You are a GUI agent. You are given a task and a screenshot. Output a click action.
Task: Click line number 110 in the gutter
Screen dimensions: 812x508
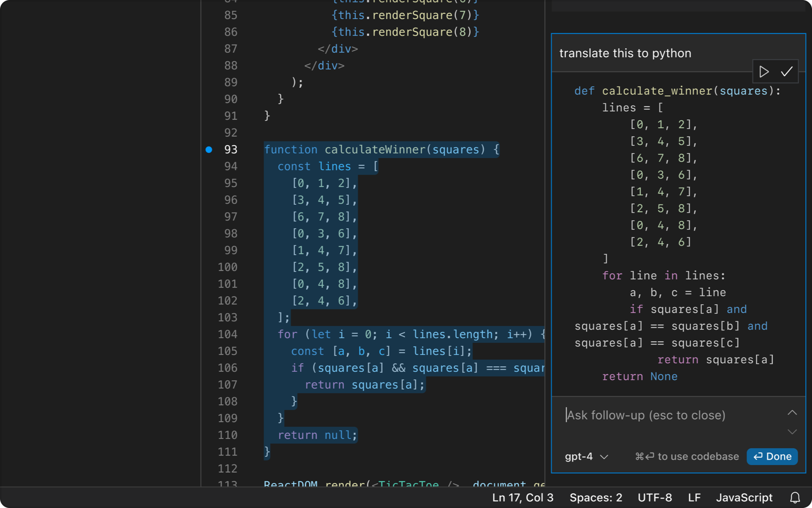click(228, 435)
